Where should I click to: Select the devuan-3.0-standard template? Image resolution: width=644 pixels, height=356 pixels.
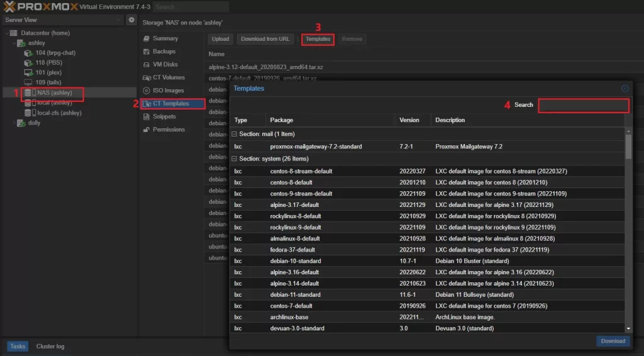point(427,328)
